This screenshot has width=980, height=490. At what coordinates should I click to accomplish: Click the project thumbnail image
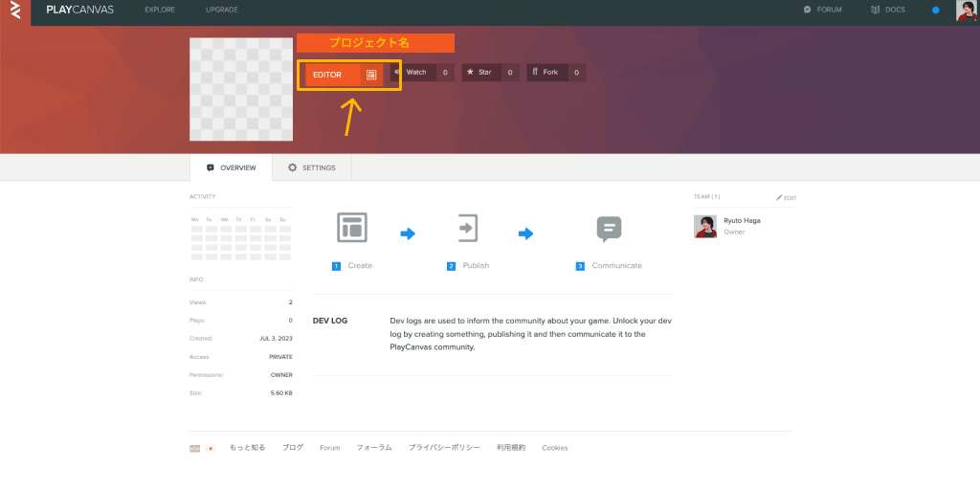tap(241, 89)
